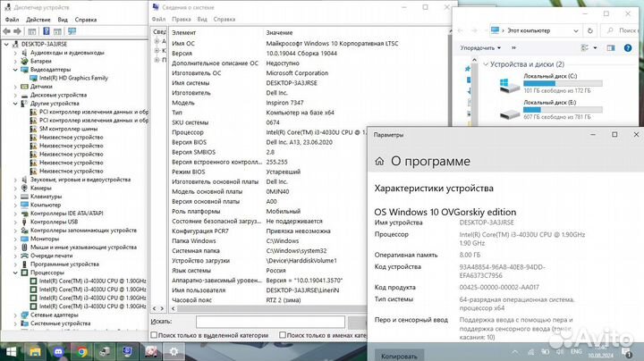Open the address bar history dropdown in Explorer
644x361 pixels.
(x=576, y=30)
